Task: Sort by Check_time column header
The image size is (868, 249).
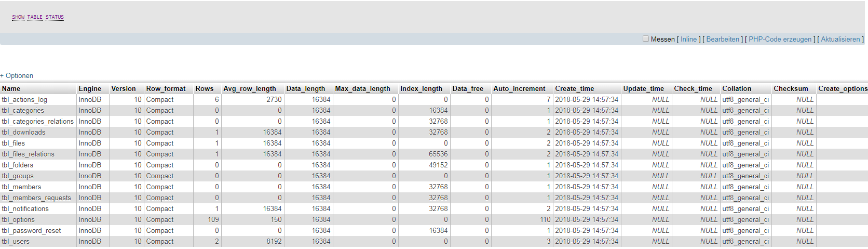Action: pyautogui.click(x=693, y=88)
